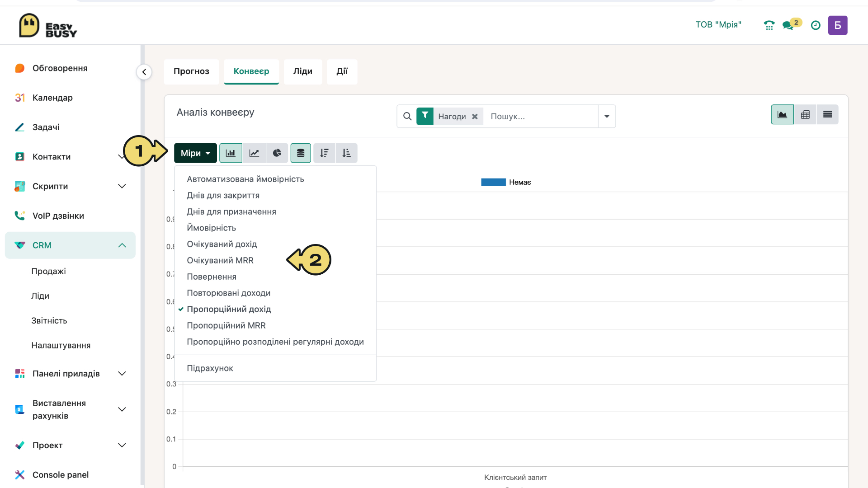Viewport: 868px width, 488px height.
Task: Open the VoIP phone dialer icon in header
Action: tap(769, 25)
